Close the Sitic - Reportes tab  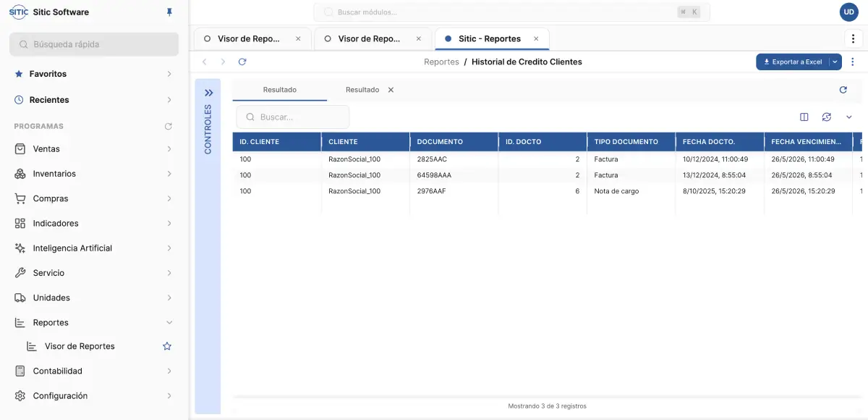pos(536,39)
